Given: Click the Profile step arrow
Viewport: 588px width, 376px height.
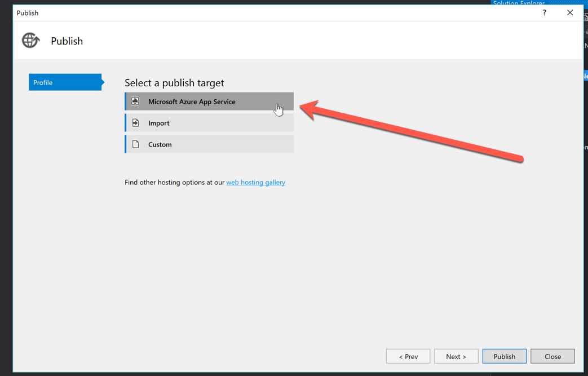Looking at the screenshot, I should click(103, 82).
